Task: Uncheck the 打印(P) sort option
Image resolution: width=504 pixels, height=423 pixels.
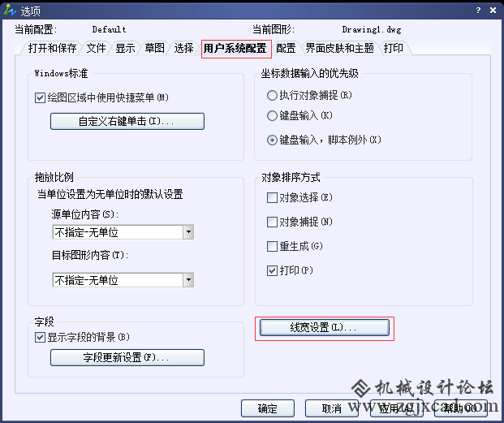Action: click(x=272, y=270)
